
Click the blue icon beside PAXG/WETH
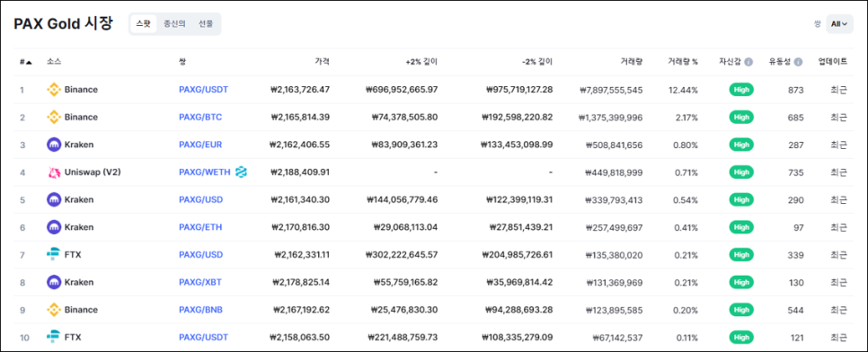(x=241, y=172)
